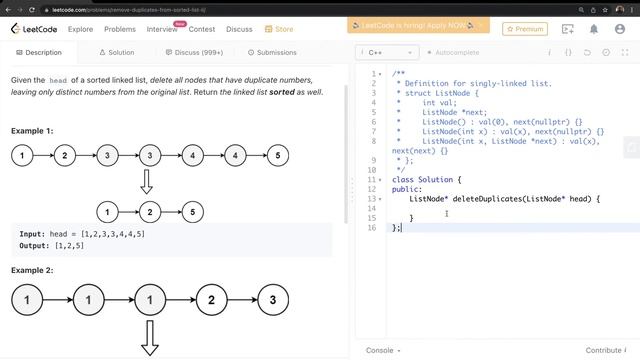Open the C++ language dropdown
This screenshot has width=640, height=360.
pyautogui.click(x=387, y=52)
